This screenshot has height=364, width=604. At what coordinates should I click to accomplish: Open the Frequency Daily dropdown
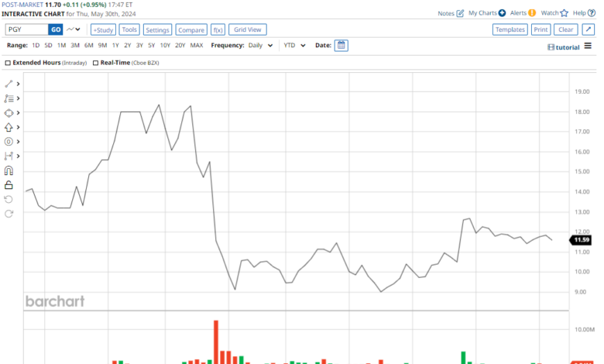[x=261, y=46]
